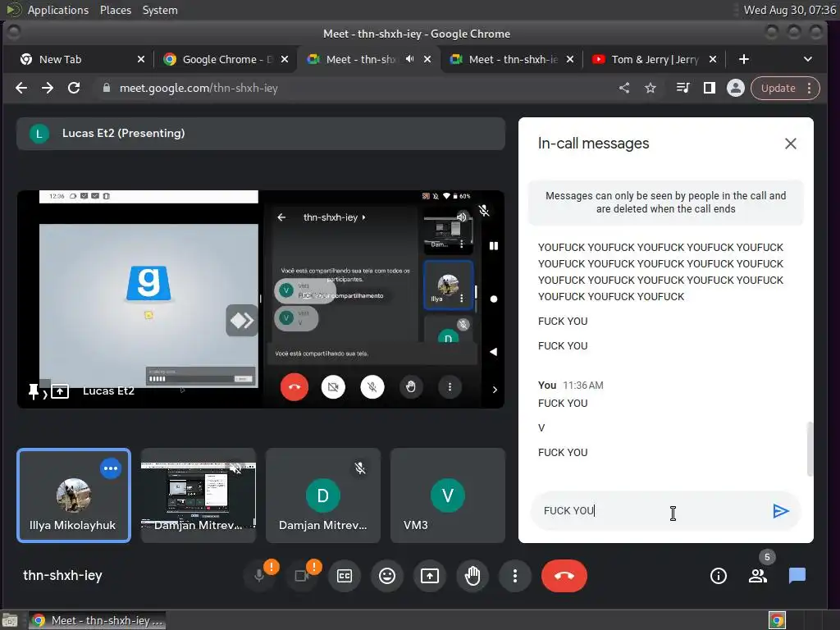This screenshot has width=840, height=630.
Task: Open options on Illya Mikolayhuk tile
Action: click(x=111, y=468)
